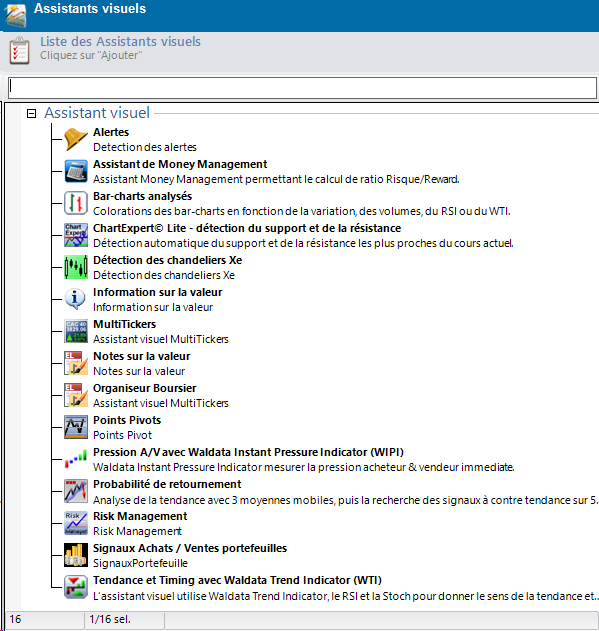Click the green candlestick detection icon

(76, 267)
